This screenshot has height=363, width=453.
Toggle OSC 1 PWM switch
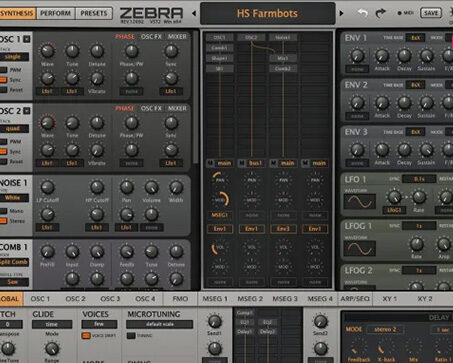coord(3,70)
